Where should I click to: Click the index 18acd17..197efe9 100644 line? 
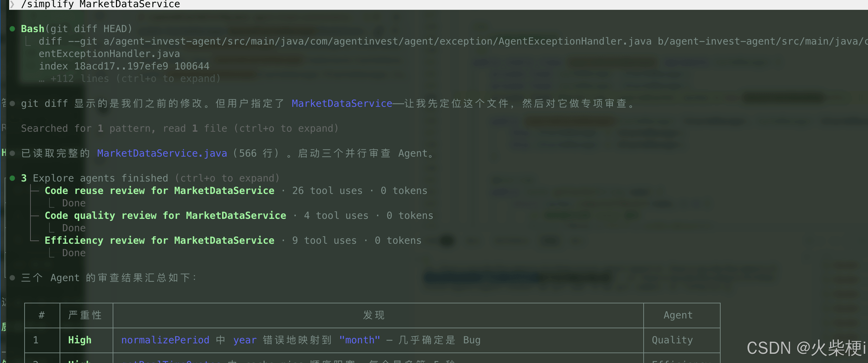tap(124, 66)
